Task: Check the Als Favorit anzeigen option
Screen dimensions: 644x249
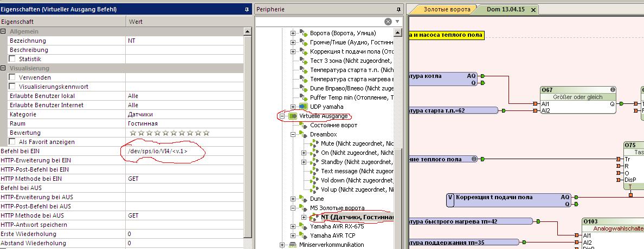Action: [x=12, y=142]
